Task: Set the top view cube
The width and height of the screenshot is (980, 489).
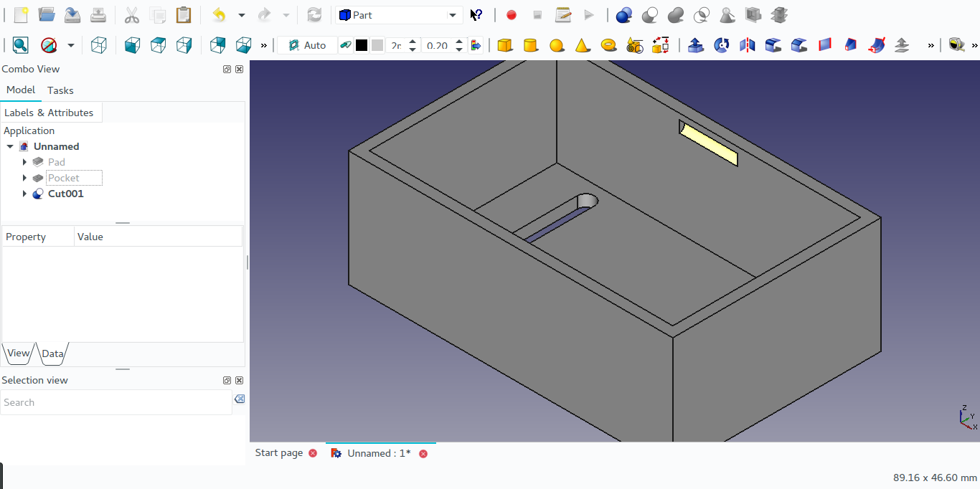Action: [158, 45]
